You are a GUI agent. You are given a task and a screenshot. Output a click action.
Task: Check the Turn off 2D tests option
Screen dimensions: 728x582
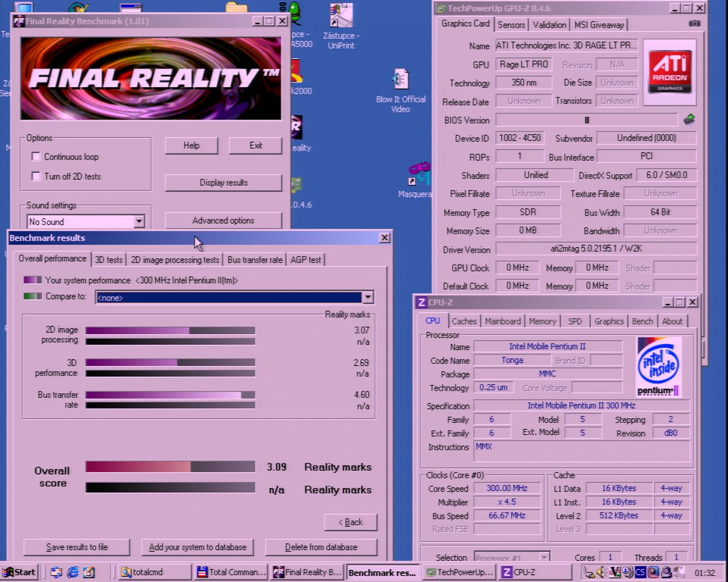36,176
